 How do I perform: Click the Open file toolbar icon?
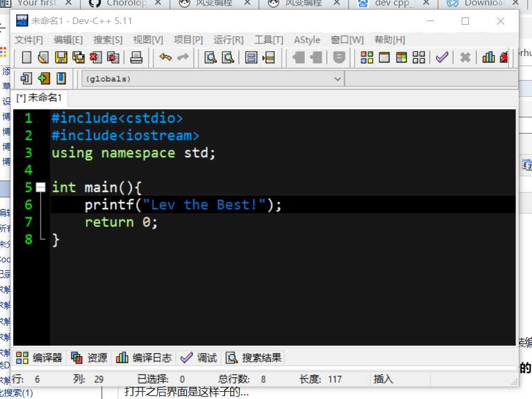tap(43, 57)
